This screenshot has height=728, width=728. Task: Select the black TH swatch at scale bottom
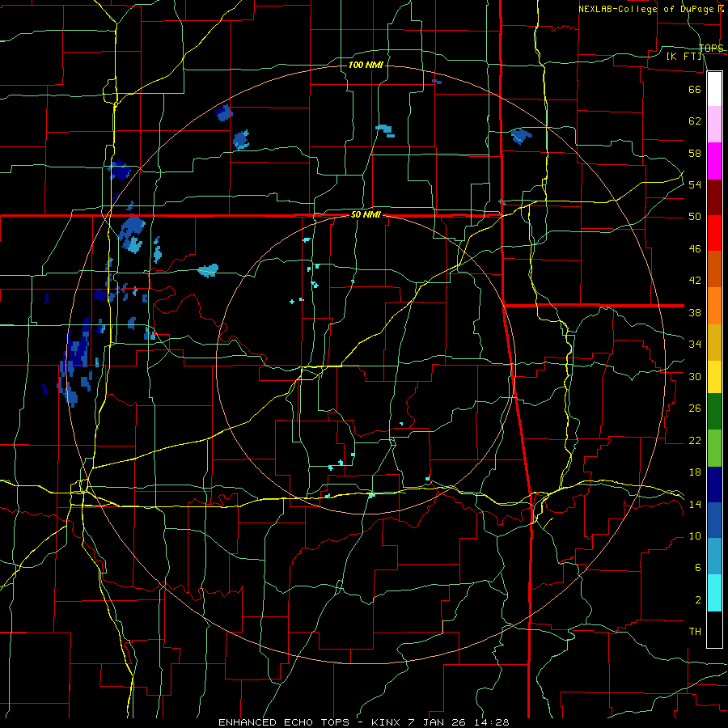[x=714, y=629]
